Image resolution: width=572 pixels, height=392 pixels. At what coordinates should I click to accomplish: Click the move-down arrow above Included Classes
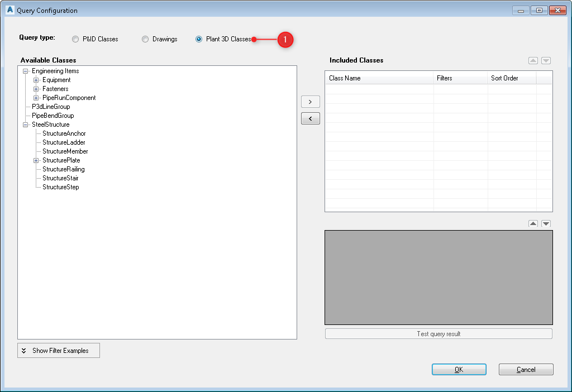[546, 60]
